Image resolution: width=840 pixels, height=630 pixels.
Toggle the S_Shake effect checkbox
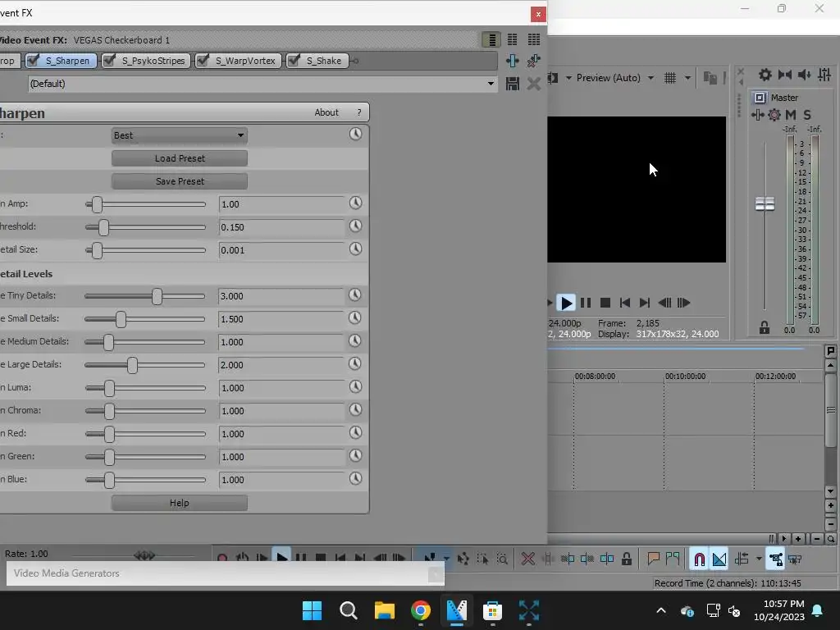coord(294,60)
